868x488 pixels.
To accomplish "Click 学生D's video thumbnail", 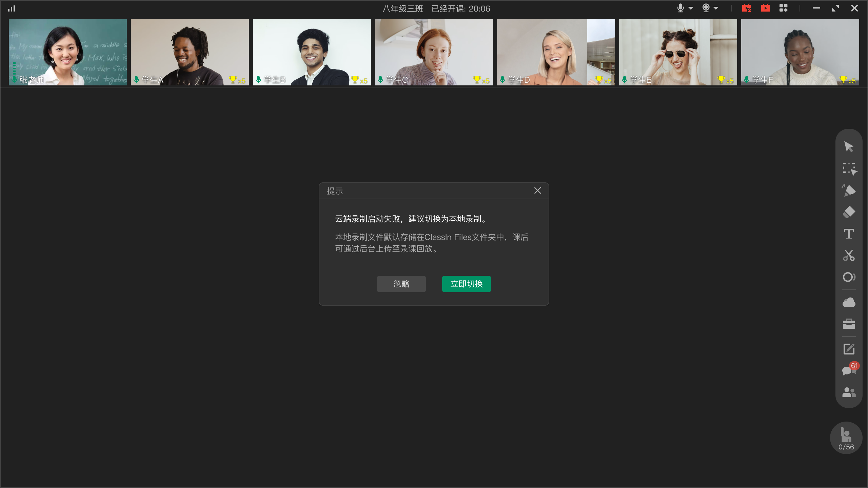I will click(556, 52).
